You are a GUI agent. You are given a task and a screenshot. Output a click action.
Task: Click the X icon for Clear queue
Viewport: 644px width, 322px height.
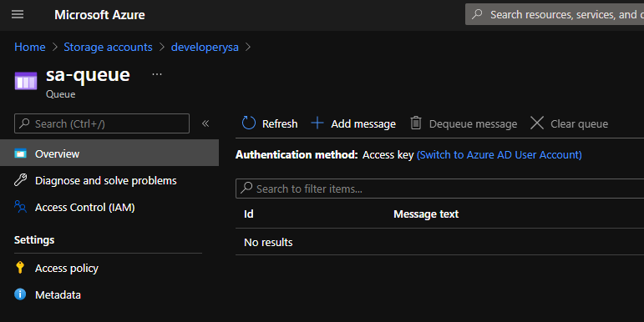coord(537,123)
